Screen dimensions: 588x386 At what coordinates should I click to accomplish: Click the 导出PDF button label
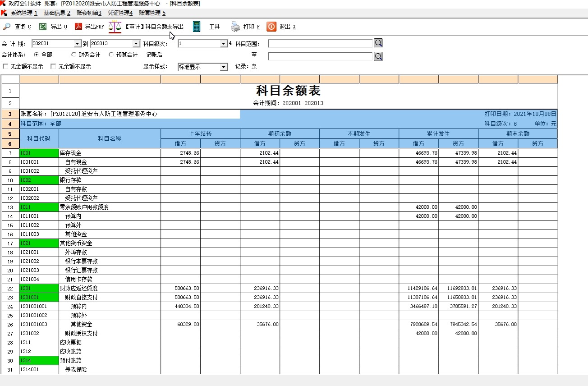coord(94,27)
